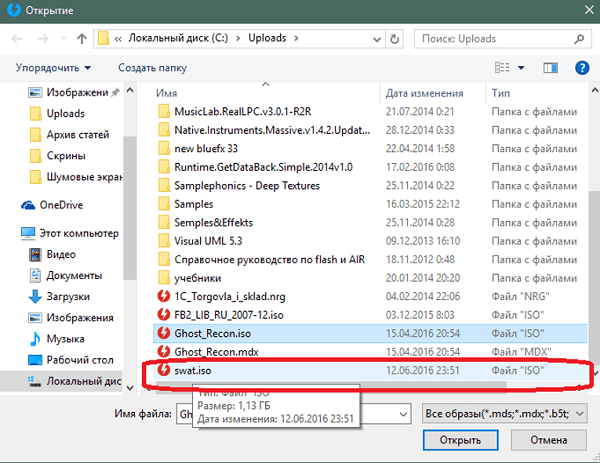Click swat.iso file name
600x463 pixels.
point(193,370)
